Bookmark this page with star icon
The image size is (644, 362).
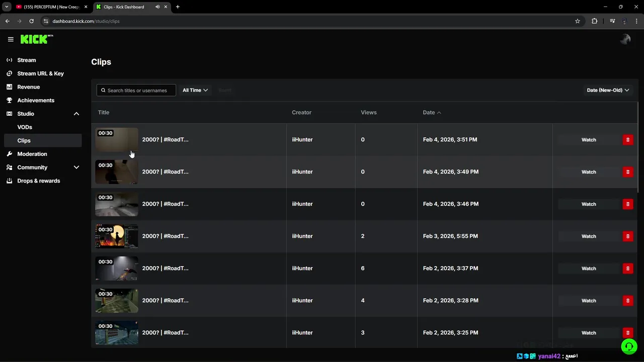click(x=578, y=21)
